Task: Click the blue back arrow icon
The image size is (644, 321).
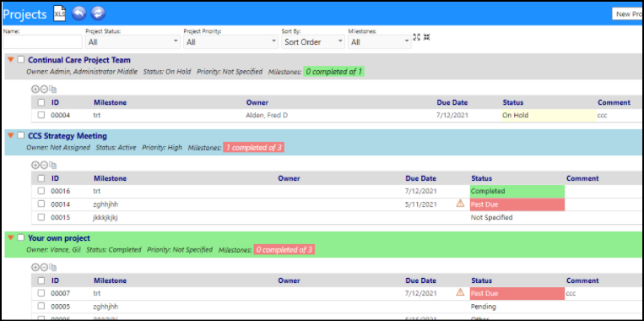Action: click(x=79, y=14)
